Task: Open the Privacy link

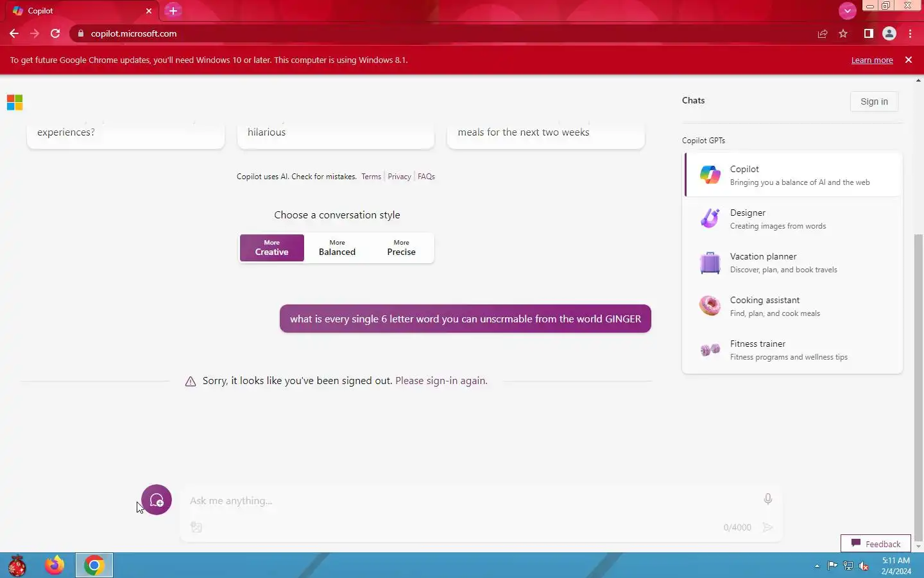Action: pos(399,176)
